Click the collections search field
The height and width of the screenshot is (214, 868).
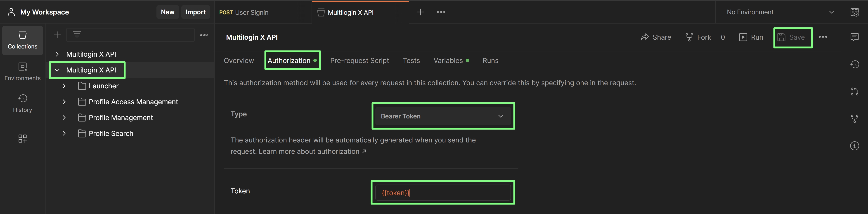[130, 35]
